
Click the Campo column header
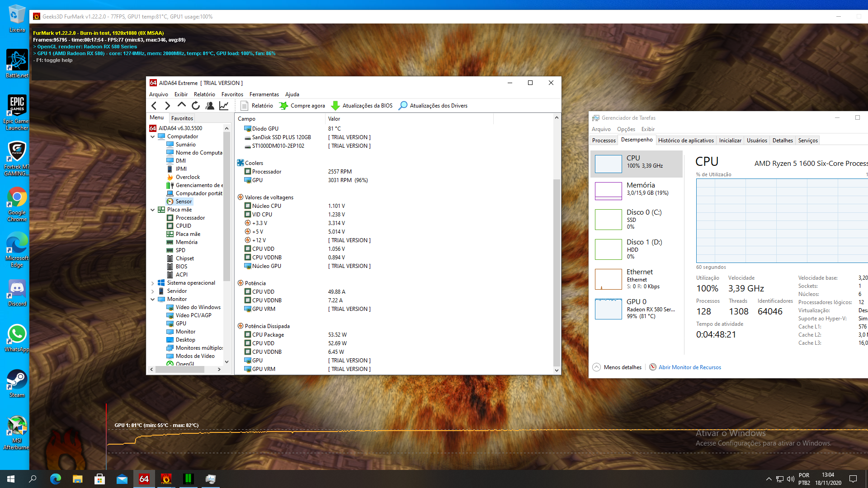click(280, 119)
